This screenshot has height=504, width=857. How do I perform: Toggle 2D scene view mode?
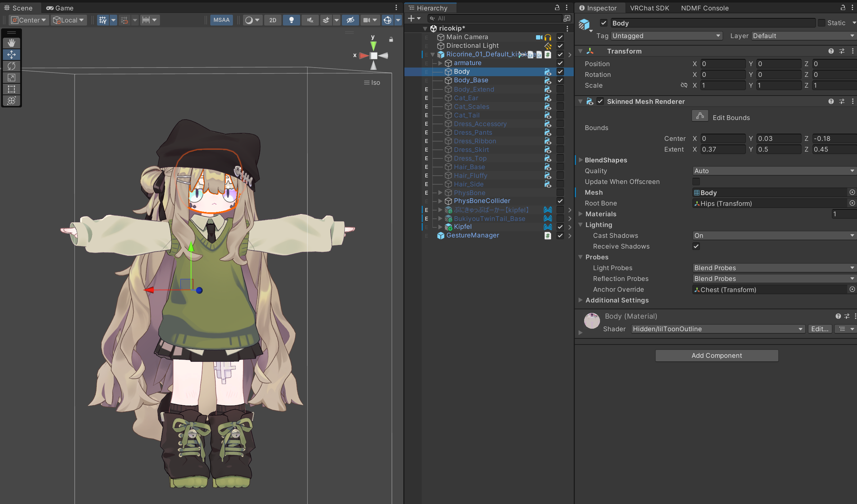[273, 20]
